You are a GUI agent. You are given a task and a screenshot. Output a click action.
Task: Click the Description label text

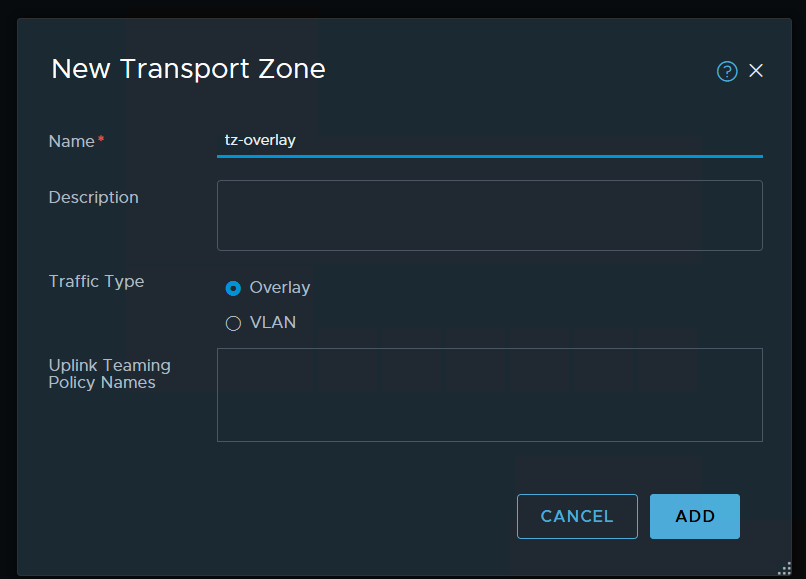[x=93, y=197]
